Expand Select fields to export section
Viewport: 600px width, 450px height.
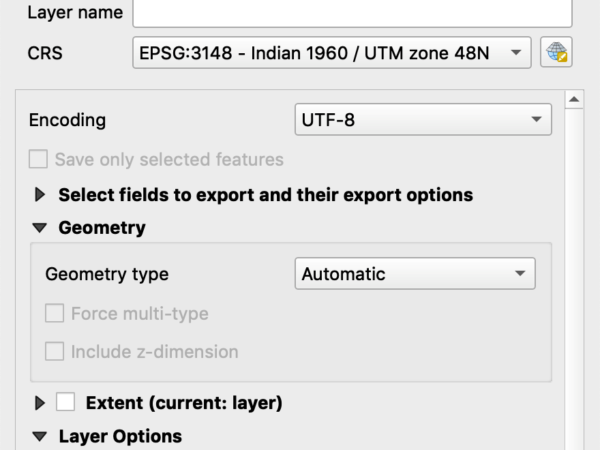coord(40,194)
